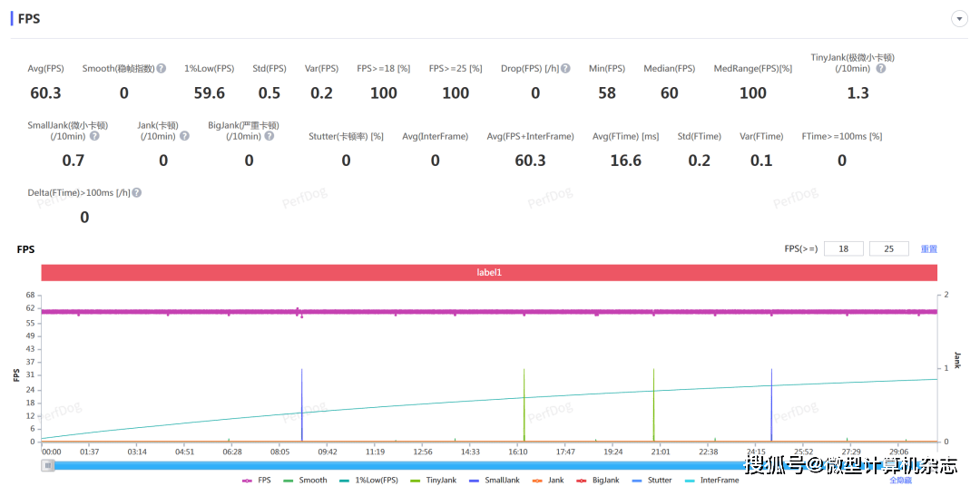Toggle the FPS series in the chart legend
The width and height of the screenshot is (980, 486).
point(258,480)
